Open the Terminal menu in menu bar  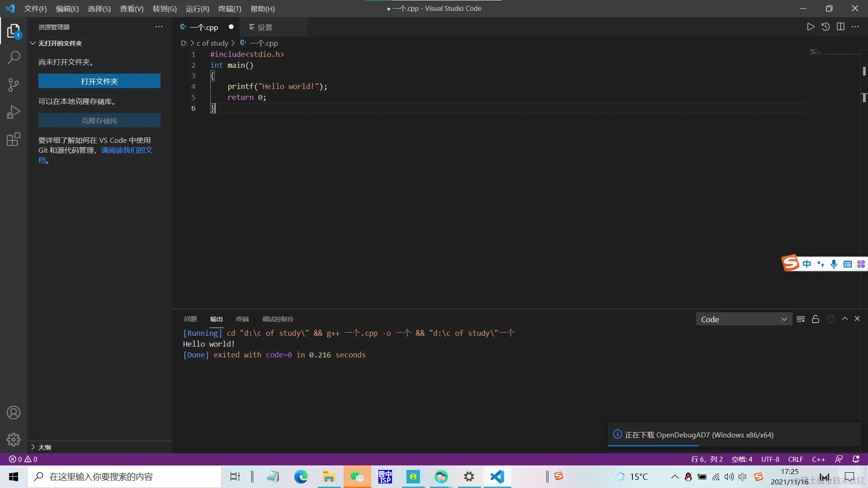(x=230, y=9)
